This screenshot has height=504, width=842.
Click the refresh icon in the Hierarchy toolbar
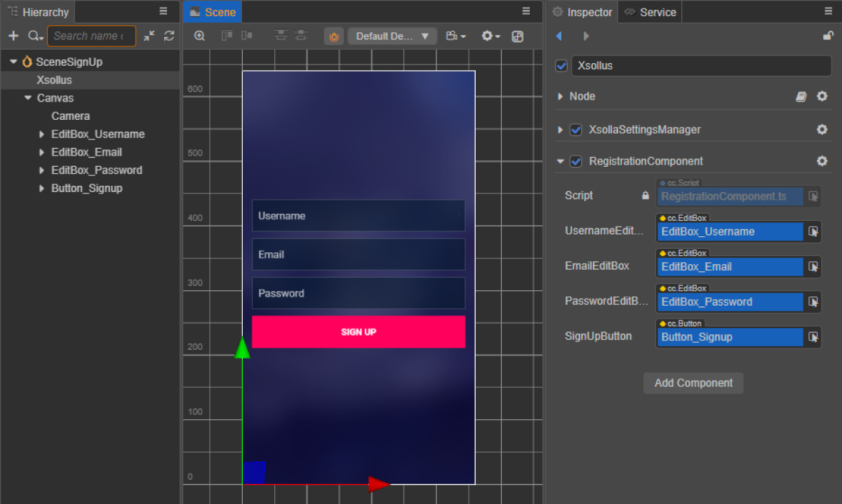pos(169,36)
